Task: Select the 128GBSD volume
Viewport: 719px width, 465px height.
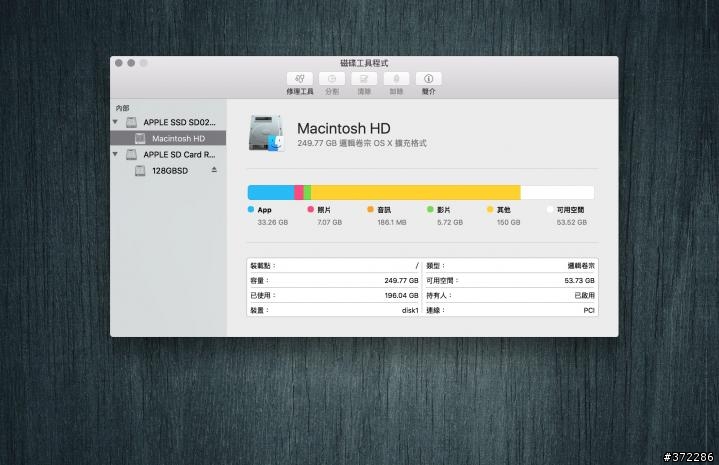Action: pos(170,171)
